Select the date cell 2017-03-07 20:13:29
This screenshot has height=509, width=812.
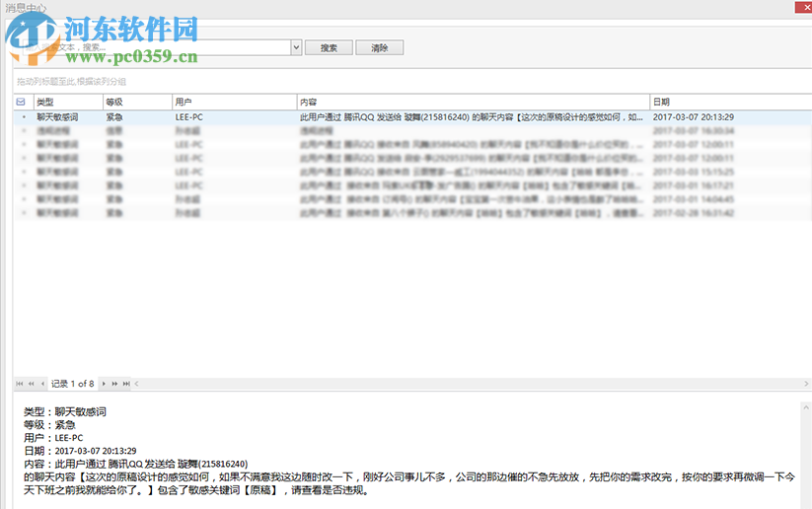tap(731, 117)
